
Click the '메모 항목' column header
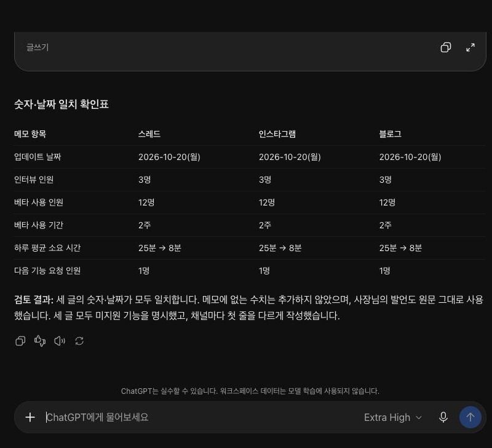click(x=30, y=134)
